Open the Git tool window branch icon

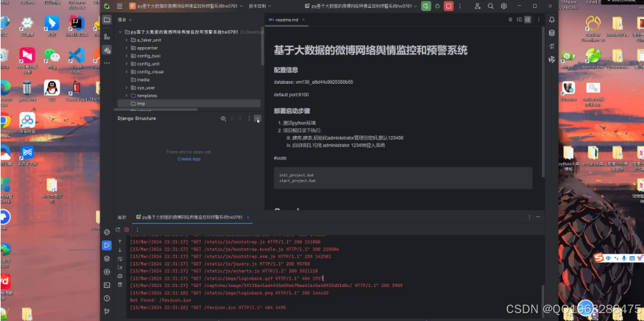point(106,311)
